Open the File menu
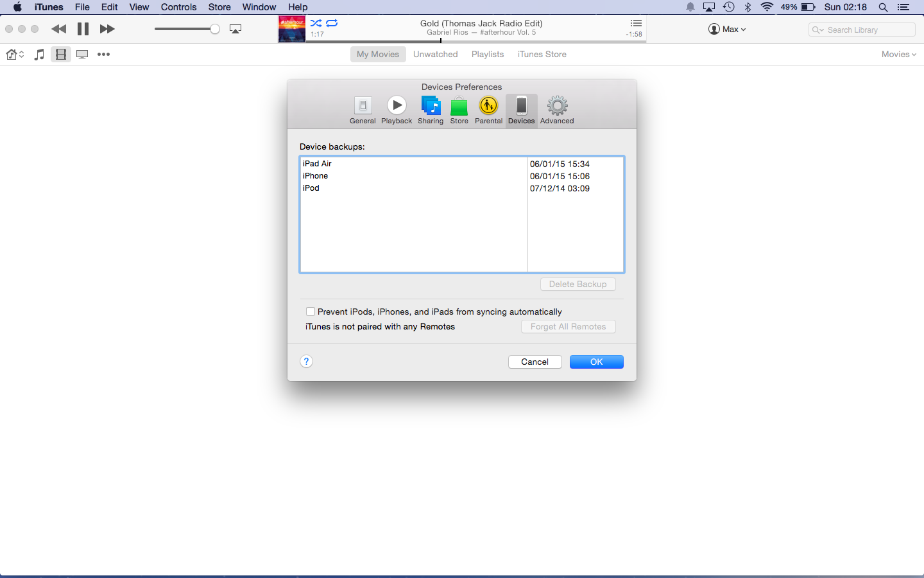The height and width of the screenshot is (578, 924). pyautogui.click(x=82, y=7)
